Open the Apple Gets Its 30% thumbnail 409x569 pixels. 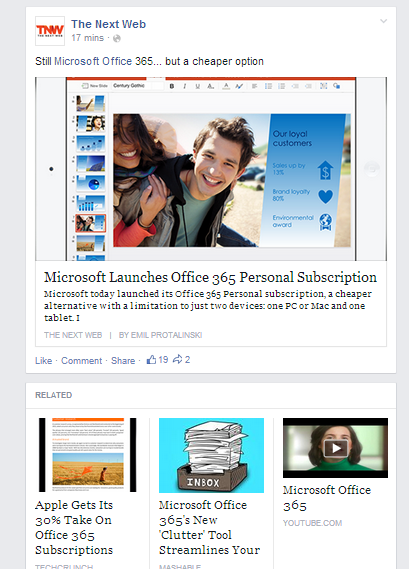tap(87, 455)
